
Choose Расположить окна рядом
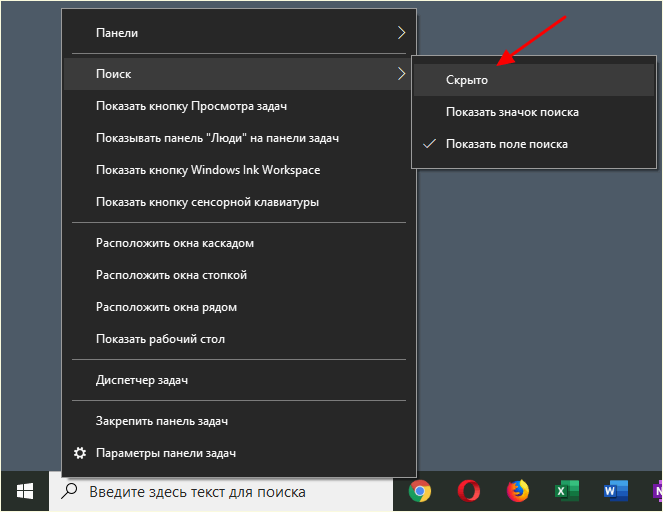pos(239,307)
